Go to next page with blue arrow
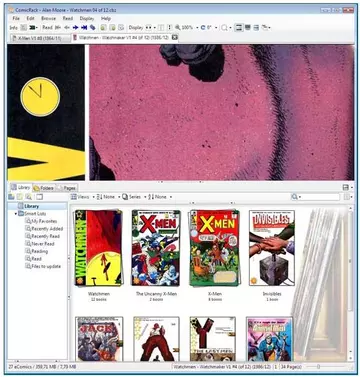360x377 pixels. click(x=76, y=28)
